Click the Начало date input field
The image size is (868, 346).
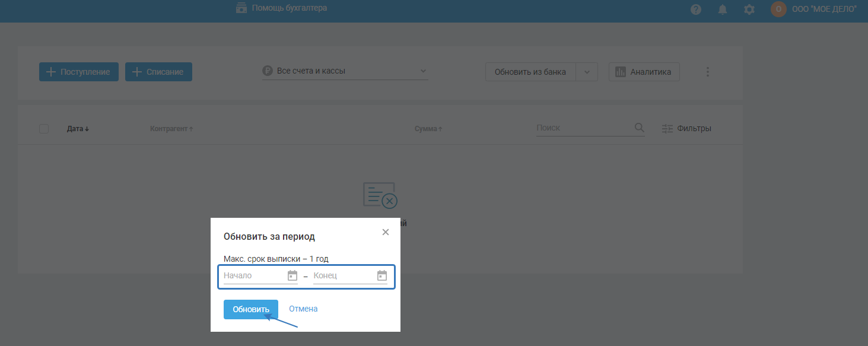254,275
